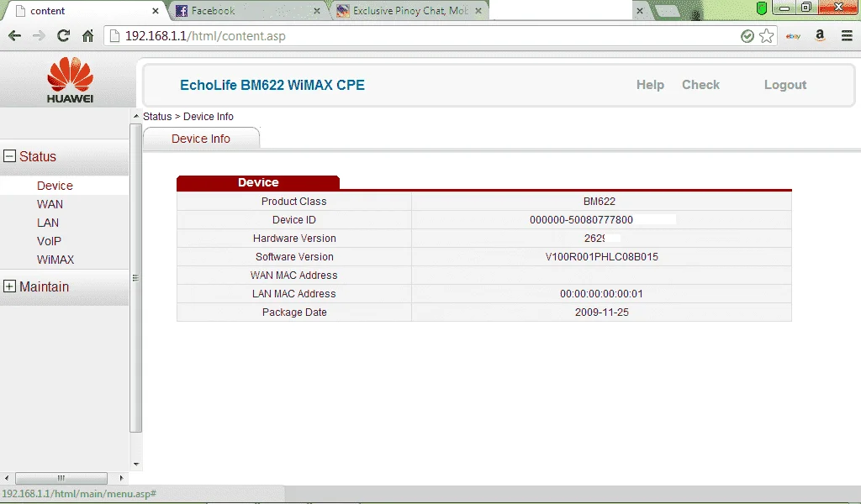The image size is (861, 504).
Task: Reload the router page
Action: 63,36
